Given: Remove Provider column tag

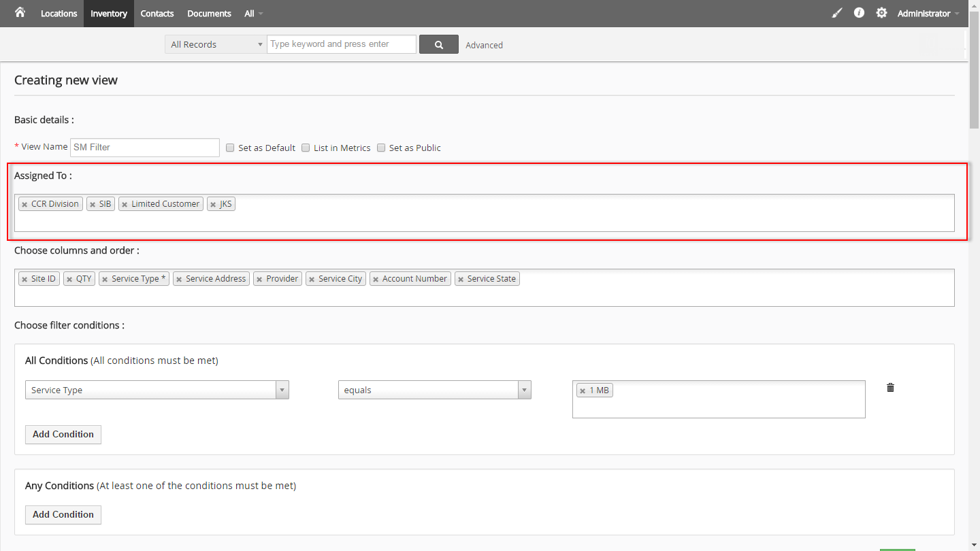Looking at the screenshot, I should (x=259, y=279).
